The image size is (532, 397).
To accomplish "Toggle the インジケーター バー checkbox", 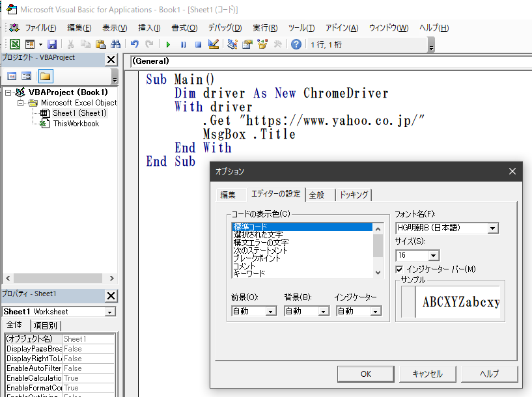I will coord(399,269).
